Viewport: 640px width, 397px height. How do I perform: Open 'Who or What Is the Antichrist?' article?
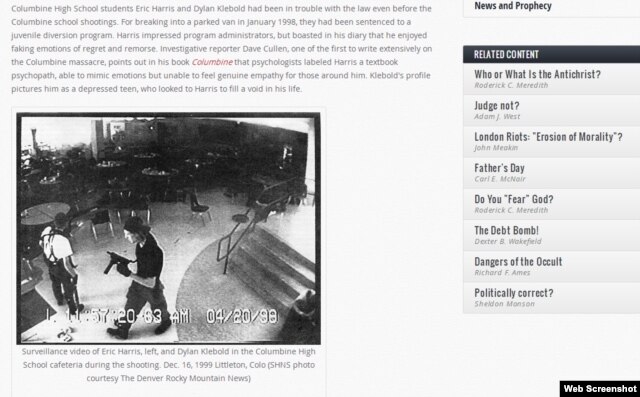click(537, 75)
